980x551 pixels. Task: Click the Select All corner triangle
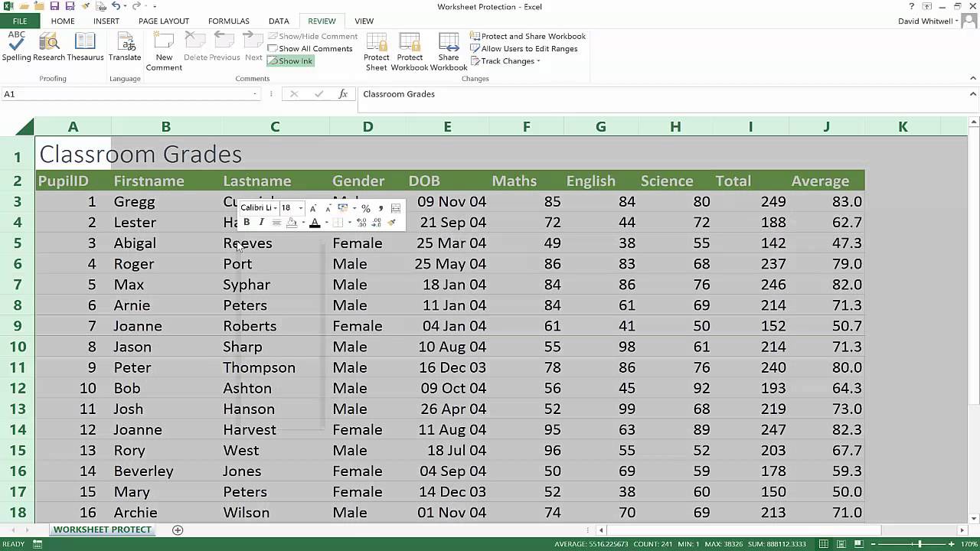(x=23, y=126)
